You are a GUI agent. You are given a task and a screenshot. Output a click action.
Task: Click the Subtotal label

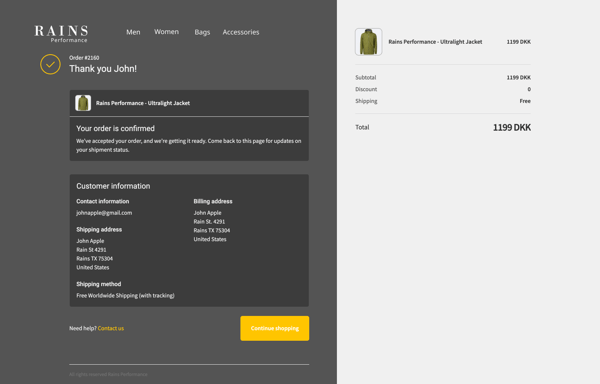click(x=365, y=77)
